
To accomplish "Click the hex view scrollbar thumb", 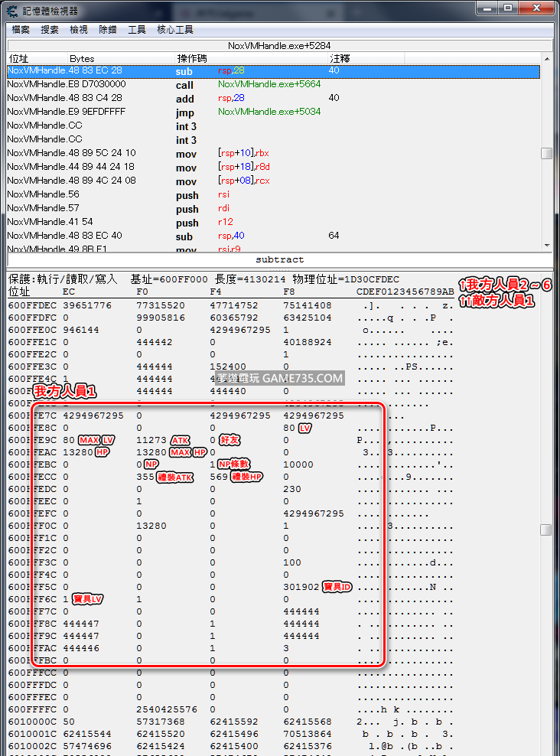I will coord(546,530).
